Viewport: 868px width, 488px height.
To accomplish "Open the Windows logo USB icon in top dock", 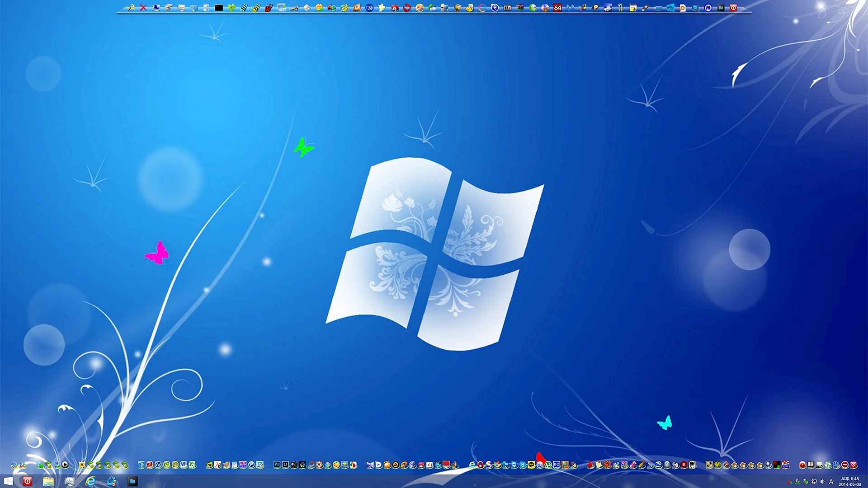I will (x=670, y=8).
